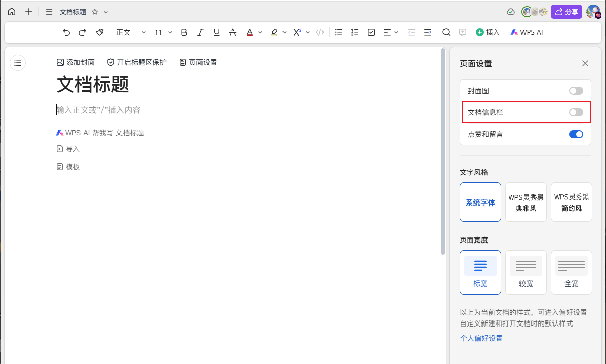The image size is (606, 364).
Task: Open the font size 11 dropdown
Action: (163, 32)
